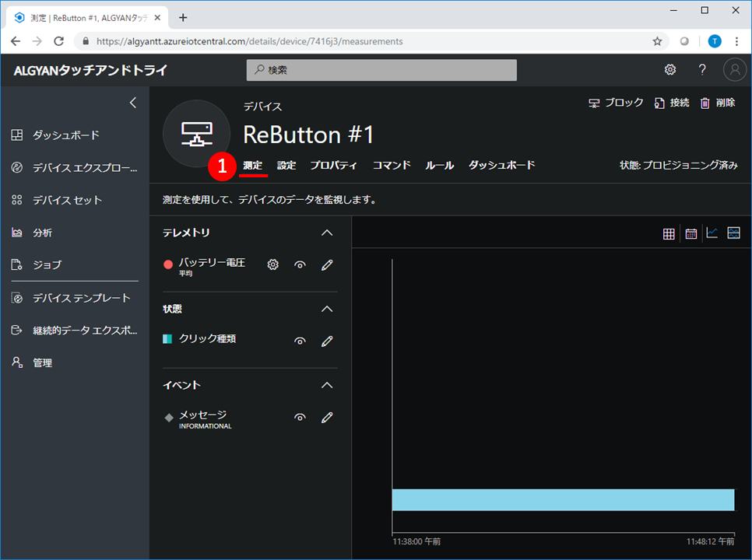
Task: Open the calendar time range icon
Action: click(691, 233)
